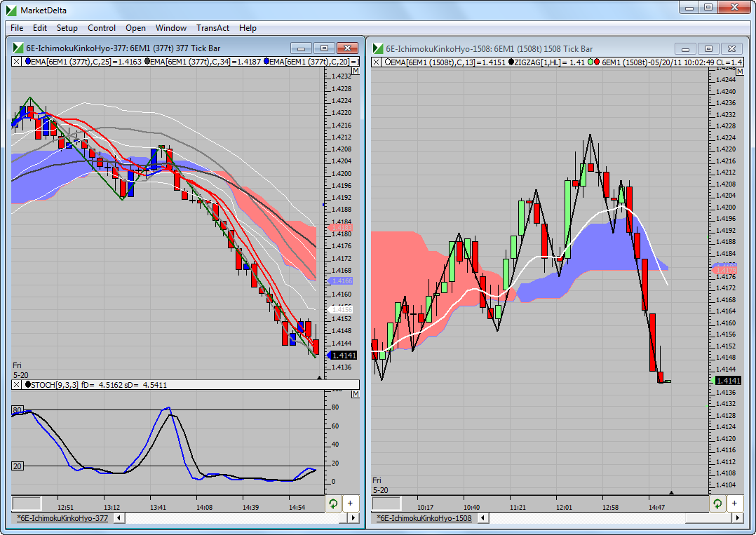Click the white 1.4156 price marker in 377 chart

tap(341, 309)
